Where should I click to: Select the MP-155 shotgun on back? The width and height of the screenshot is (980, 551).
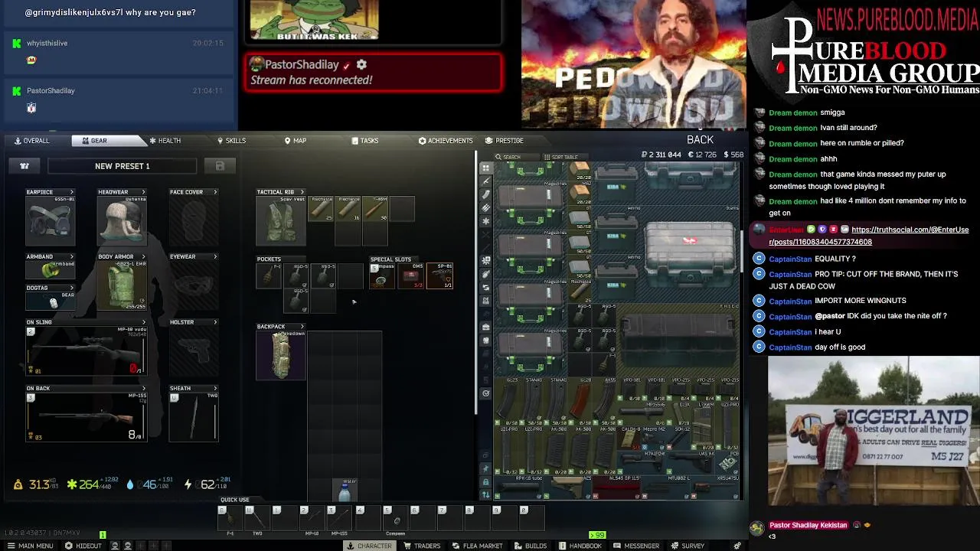[x=85, y=417]
